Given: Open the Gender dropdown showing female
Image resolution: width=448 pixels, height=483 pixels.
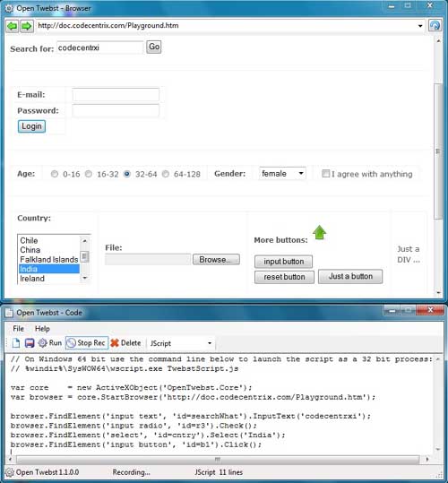Looking at the screenshot, I should click(x=282, y=174).
